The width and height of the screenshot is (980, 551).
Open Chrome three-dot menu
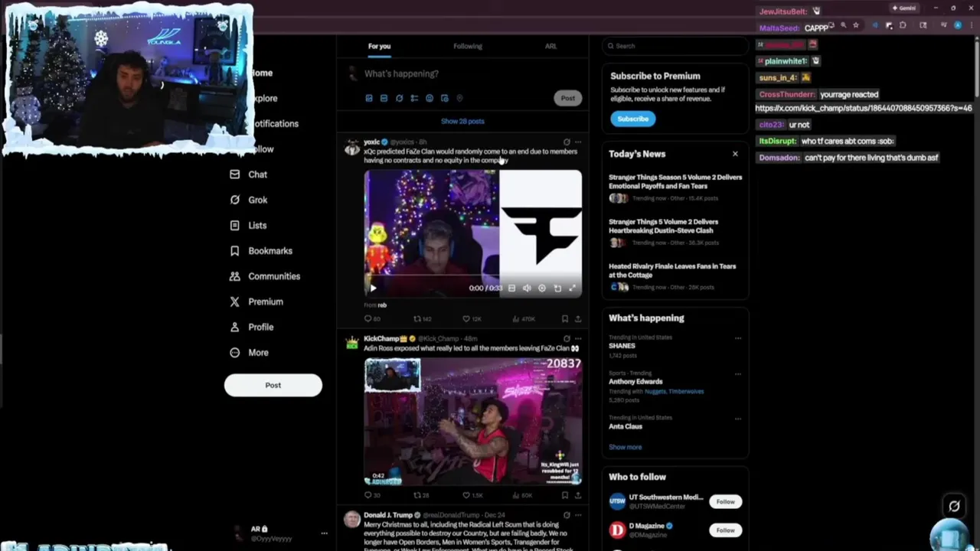point(972,25)
